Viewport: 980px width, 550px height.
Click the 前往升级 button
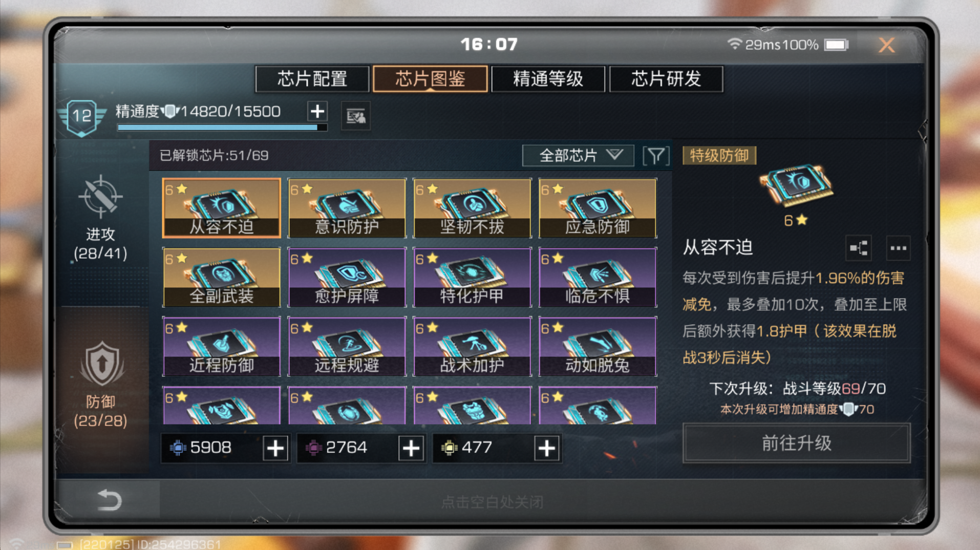[x=796, y=443]
